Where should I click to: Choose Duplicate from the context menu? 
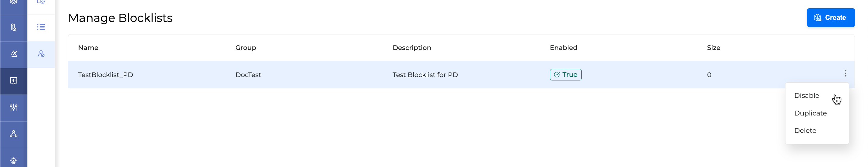coord(810,113)
